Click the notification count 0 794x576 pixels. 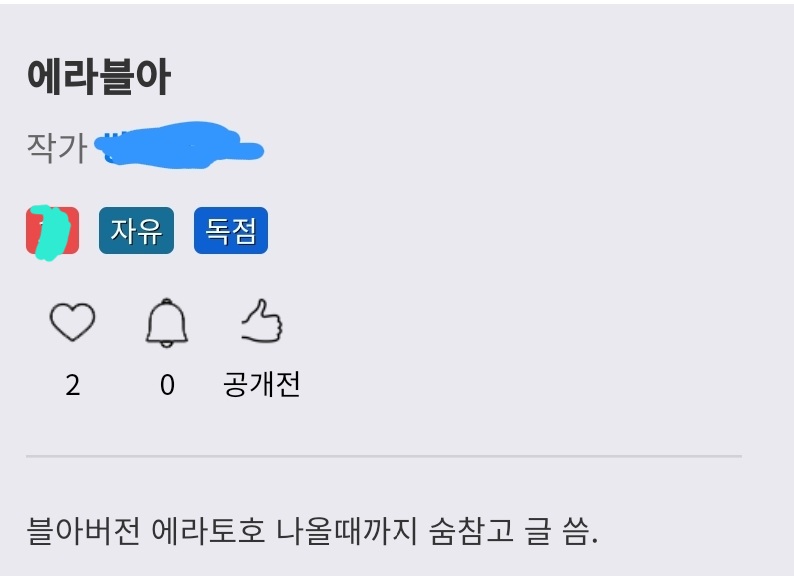tap(167, 385)
